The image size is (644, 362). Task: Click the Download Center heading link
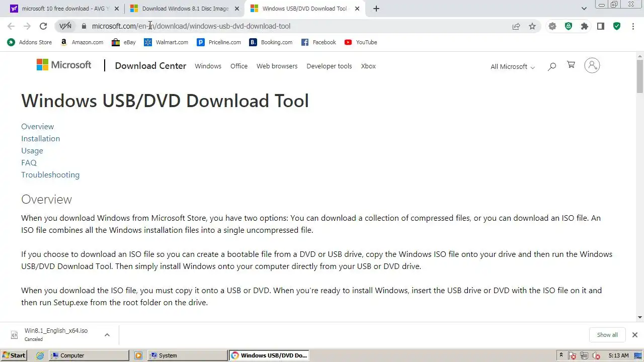pos(150,66)
